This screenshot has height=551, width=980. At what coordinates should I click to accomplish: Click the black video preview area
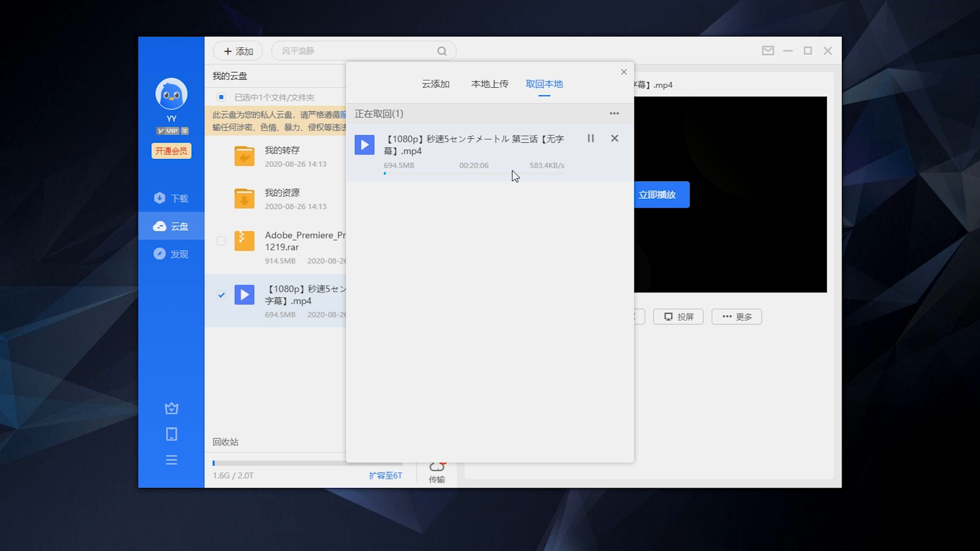click(730, 194)
